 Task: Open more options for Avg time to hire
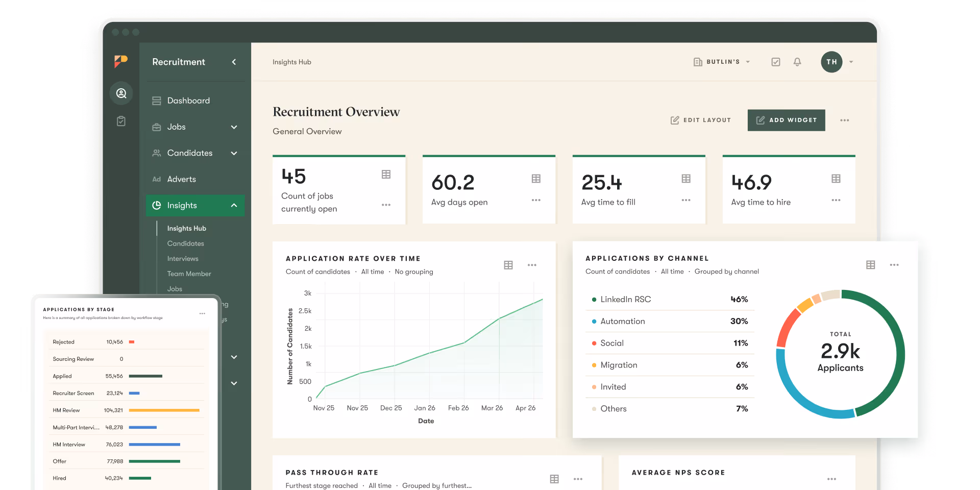836,200
